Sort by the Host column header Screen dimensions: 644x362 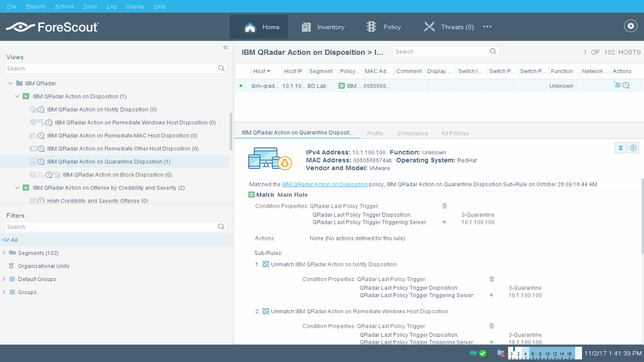[x=262, y=71]
